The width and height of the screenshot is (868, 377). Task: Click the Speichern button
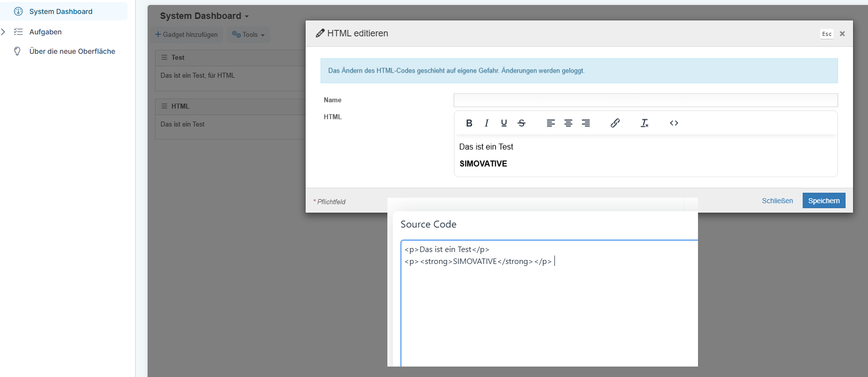point(824,200)
